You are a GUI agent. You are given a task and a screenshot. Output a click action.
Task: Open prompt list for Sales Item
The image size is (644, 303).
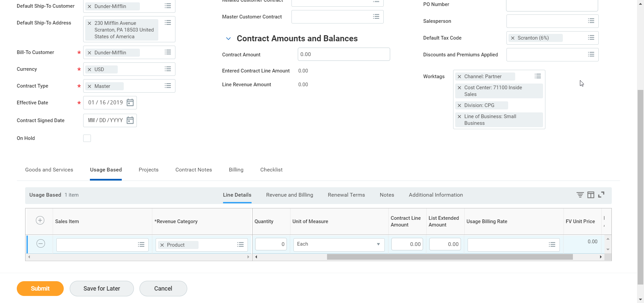(141, 245)
